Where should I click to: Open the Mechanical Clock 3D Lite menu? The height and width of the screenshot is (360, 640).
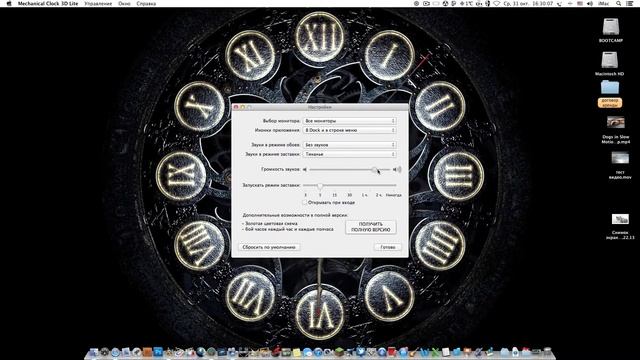(48, 3)
